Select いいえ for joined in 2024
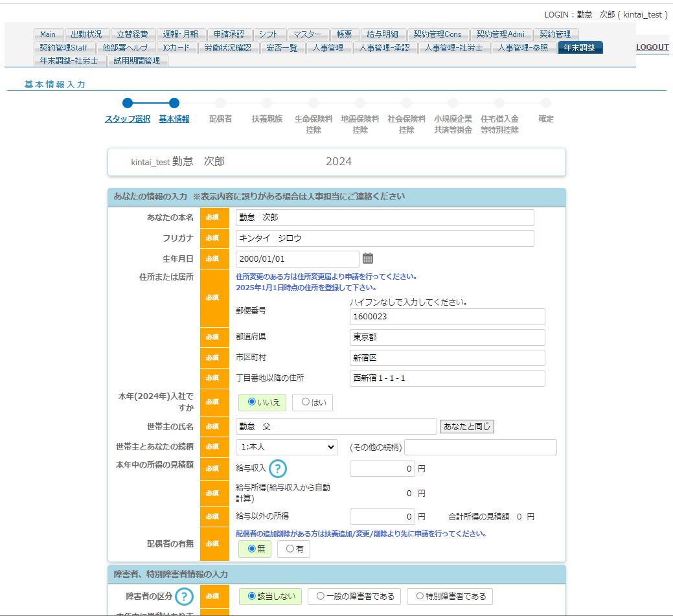Image resolution: width=673 pixels, height=616 pixels. (262, 402)
